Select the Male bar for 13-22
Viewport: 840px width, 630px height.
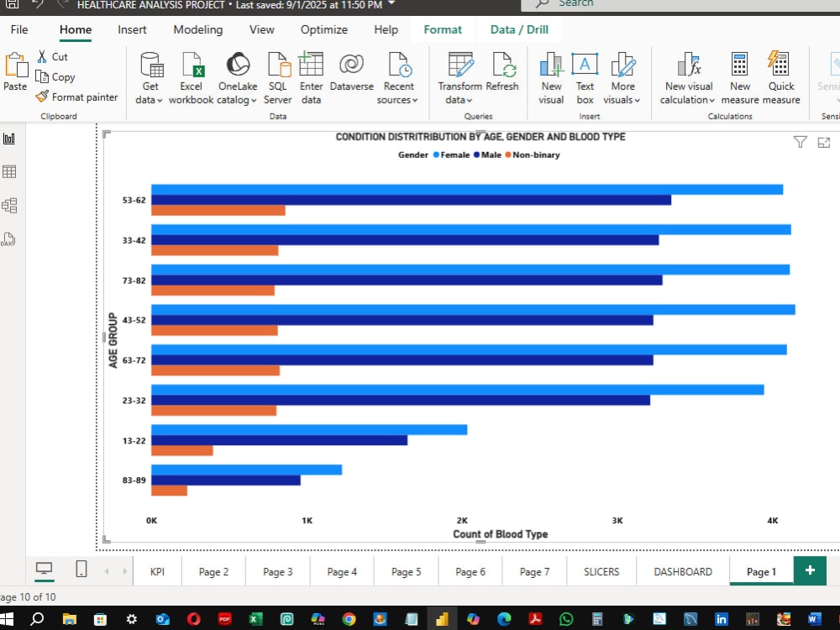[x=279, y=440]
